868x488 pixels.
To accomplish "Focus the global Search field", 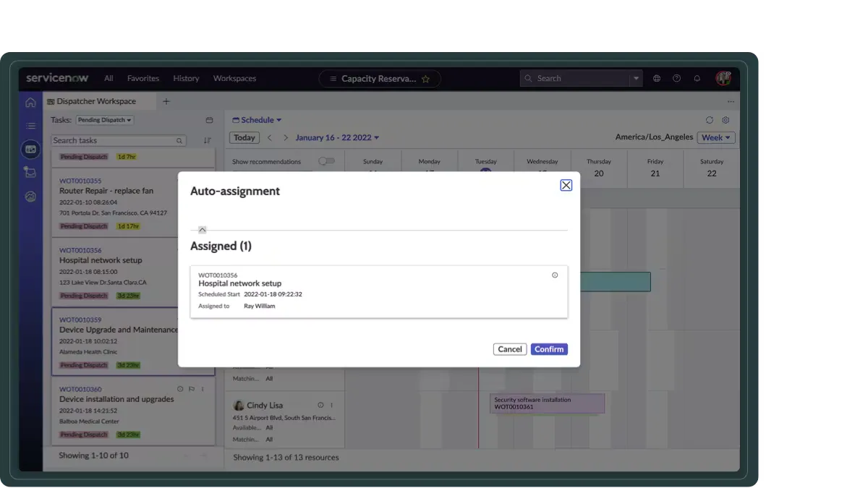I will tap(576, 78).
